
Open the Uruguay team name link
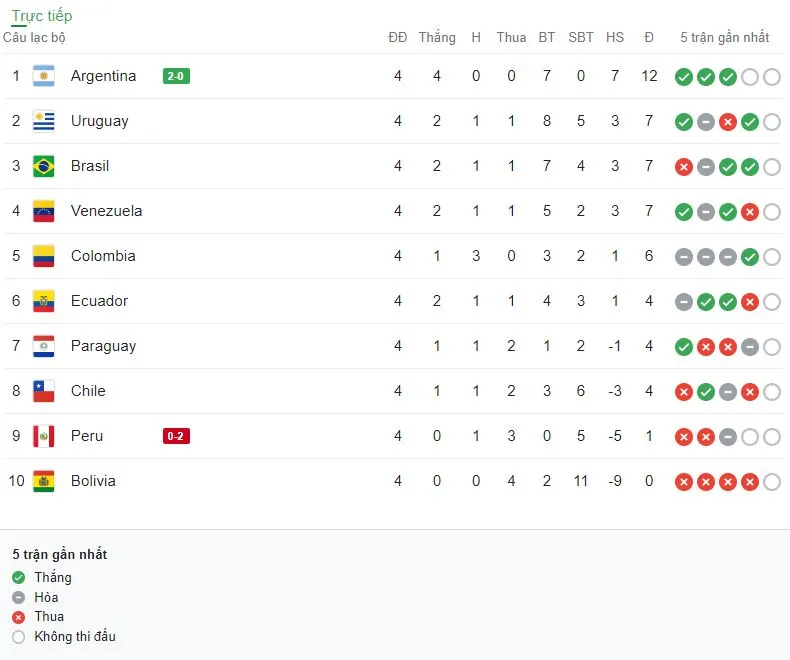tap(100, 121)
